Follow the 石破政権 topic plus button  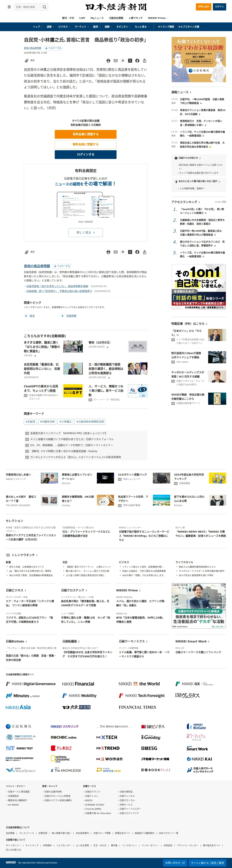tap(63, 316)
